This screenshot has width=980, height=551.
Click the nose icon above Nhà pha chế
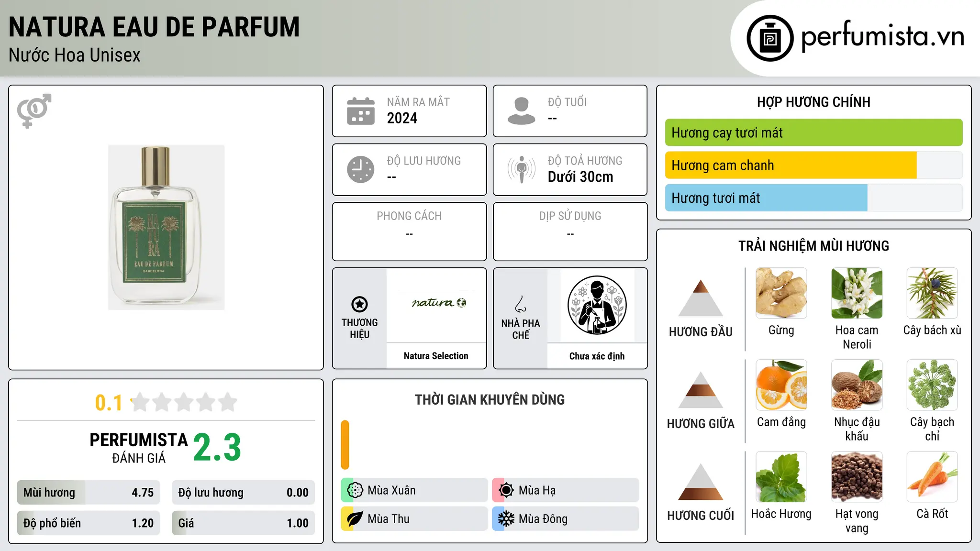pyautogui.click(x=521, y=304)
